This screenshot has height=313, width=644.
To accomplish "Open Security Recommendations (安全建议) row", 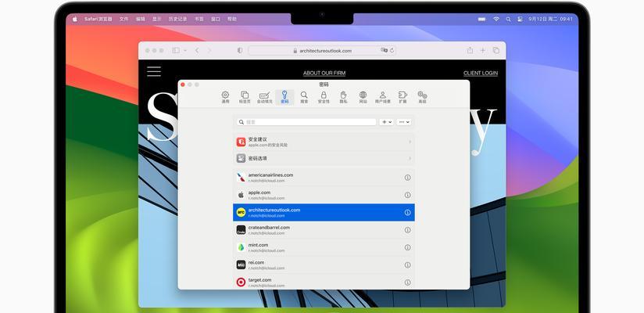I will tap(324, 142).
